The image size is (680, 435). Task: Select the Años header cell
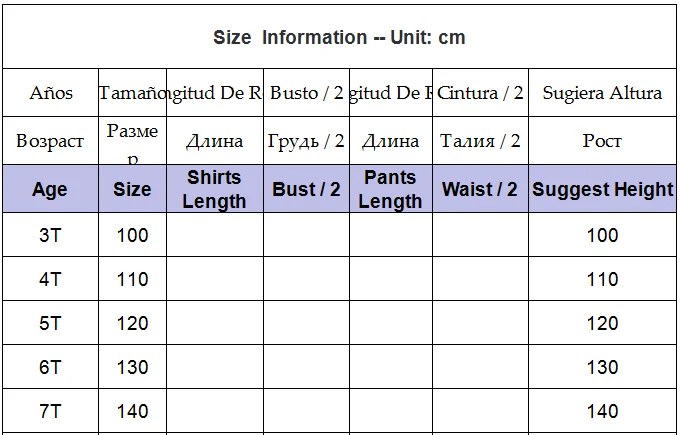[50, 92]
